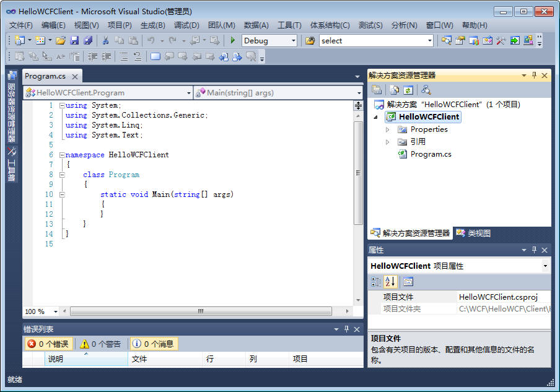
Task: Toggle Alphabetical sort in Properties panel
Action: pos(390,282)
